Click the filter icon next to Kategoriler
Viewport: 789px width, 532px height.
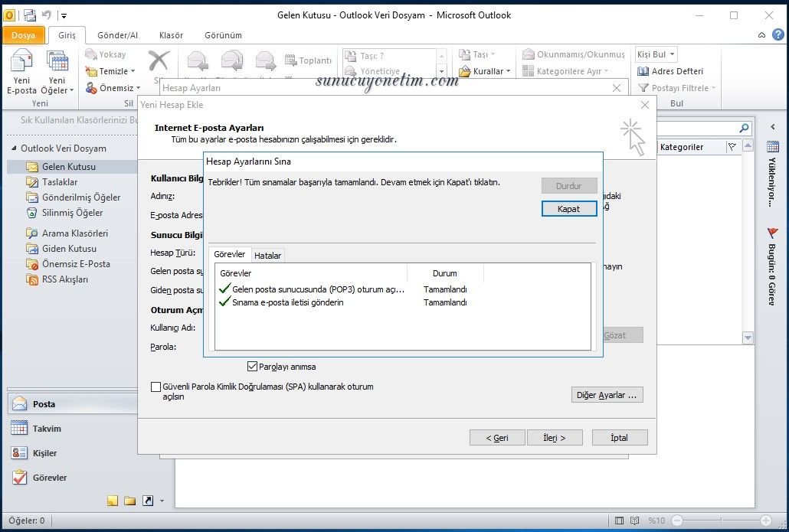pos(732,147)
